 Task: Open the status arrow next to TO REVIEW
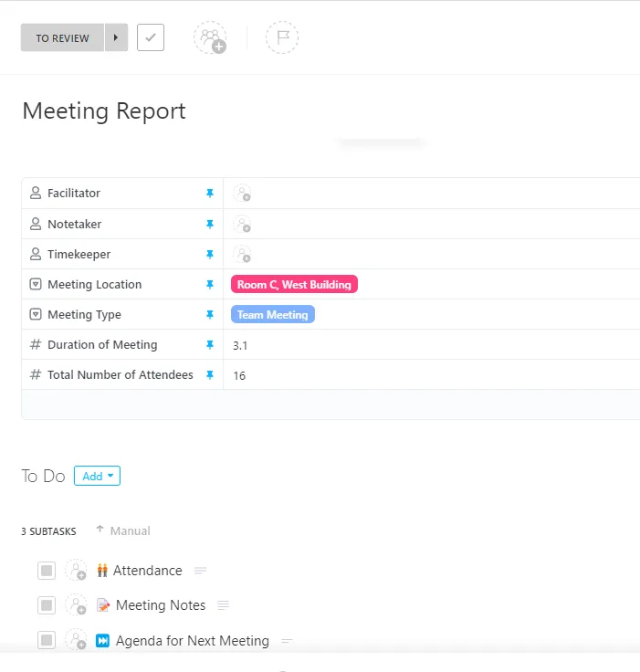[116, 37]
